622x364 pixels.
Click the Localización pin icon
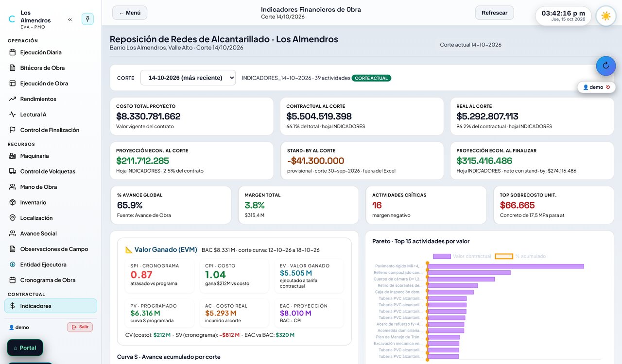click(13, 218)
